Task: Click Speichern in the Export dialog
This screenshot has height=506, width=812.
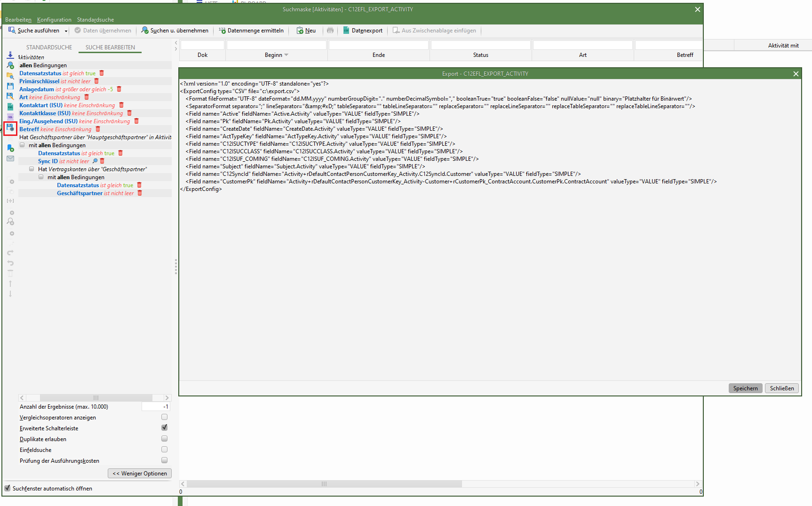Action: click(745, 388)
